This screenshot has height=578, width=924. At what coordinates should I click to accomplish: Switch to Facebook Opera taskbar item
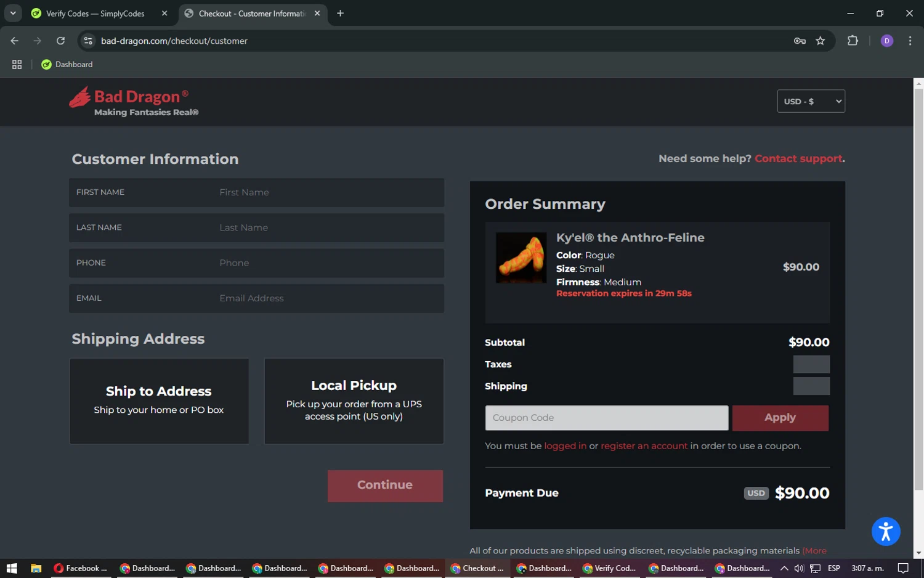click(x=81, y=568)
